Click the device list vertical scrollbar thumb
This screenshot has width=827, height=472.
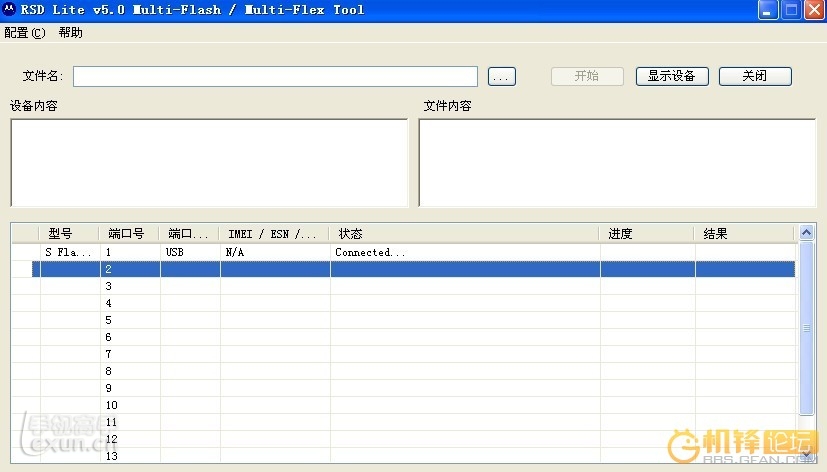806,328
